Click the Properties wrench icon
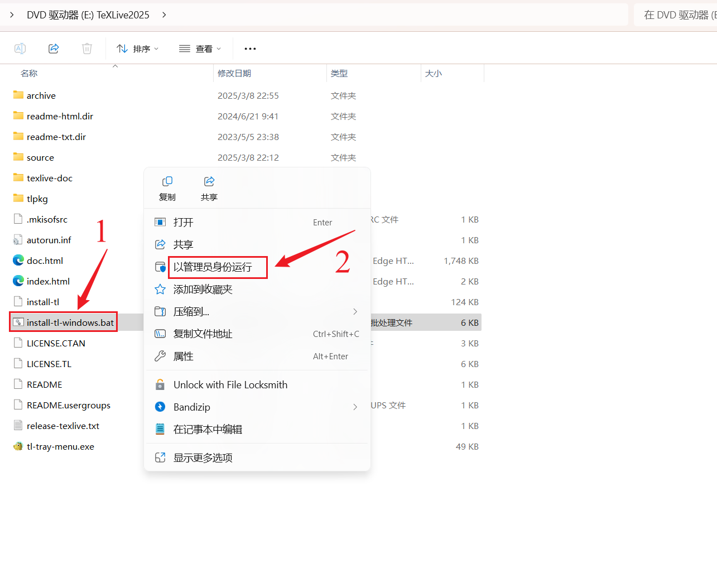Image resolution: width=717 pixels, height=588 pixels. 160,356
